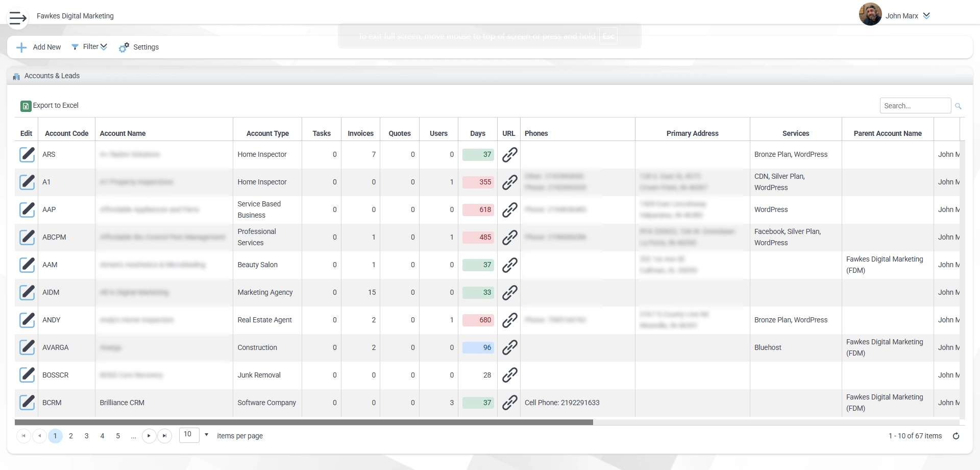This screenshot has height=470, width=980.
Task: Jump to page 5 of results
Action: 118,436
